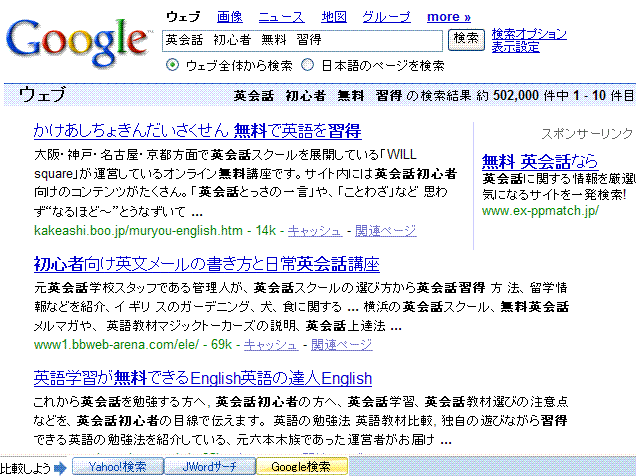Viewport: 636px width, 476px height.
Task: Open 検索オプション link
Action: 529,34
